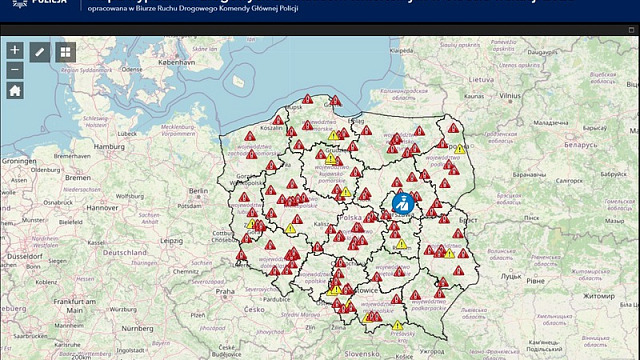Click the Berlin city label on the map

coord(199,191)
